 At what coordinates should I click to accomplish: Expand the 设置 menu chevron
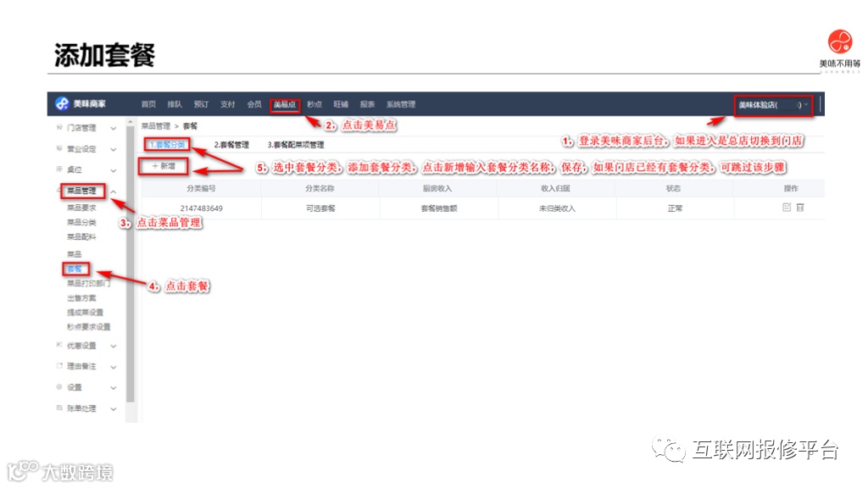tap(114, 388)
